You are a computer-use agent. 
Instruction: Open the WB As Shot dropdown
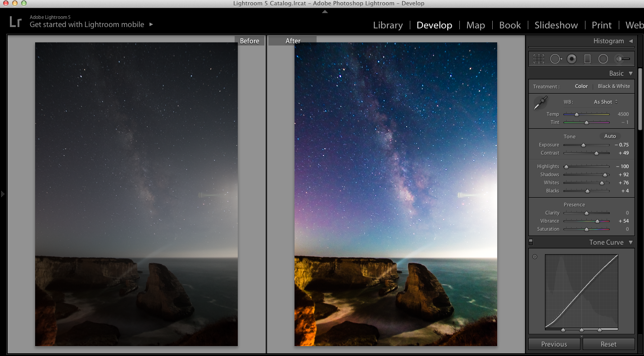[606, 102]
